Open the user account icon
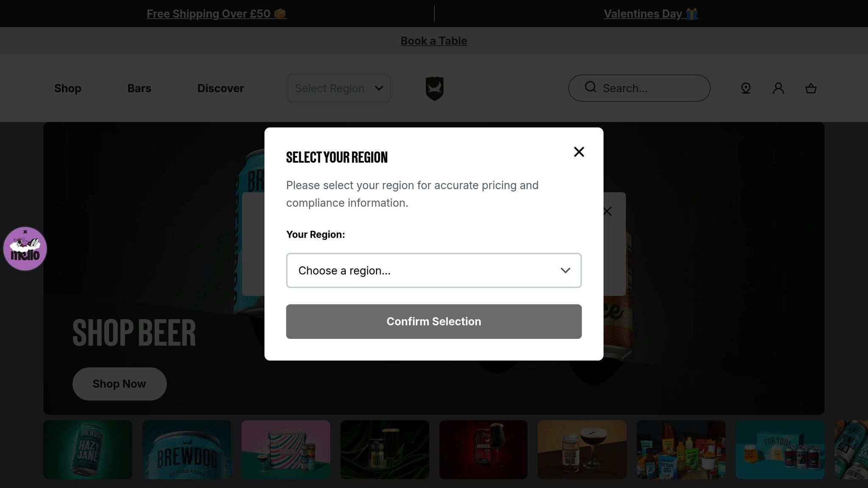Screen dimensions: 868x488 778,88
